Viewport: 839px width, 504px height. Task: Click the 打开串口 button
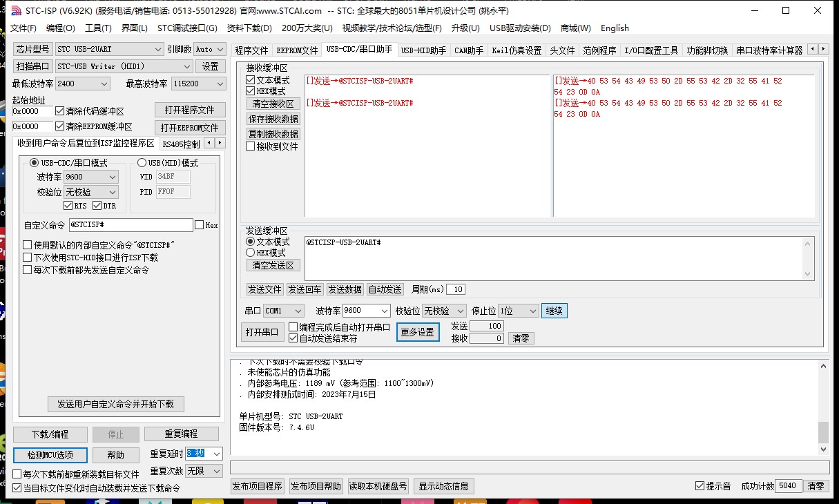coord(262,332)
